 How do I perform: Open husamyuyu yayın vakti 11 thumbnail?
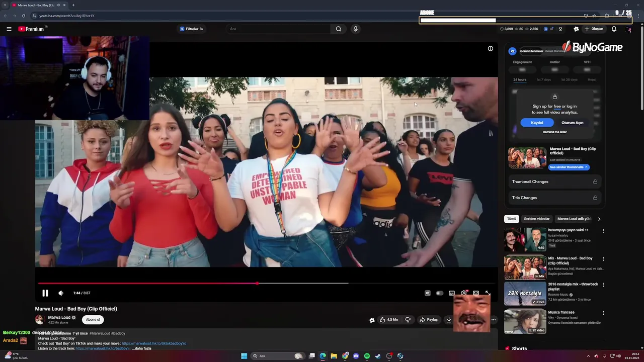click(525, 239)
